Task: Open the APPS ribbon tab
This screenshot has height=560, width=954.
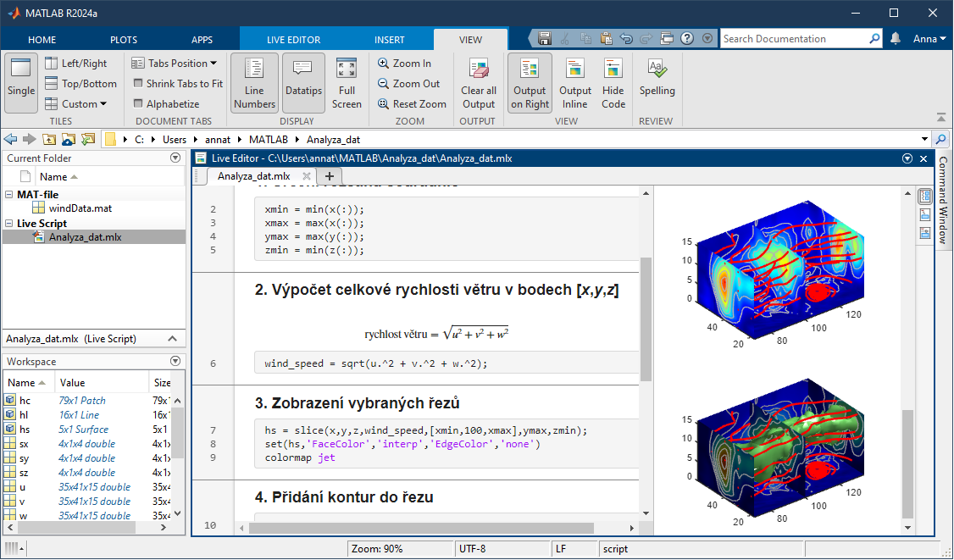Action: click(202, 40)
